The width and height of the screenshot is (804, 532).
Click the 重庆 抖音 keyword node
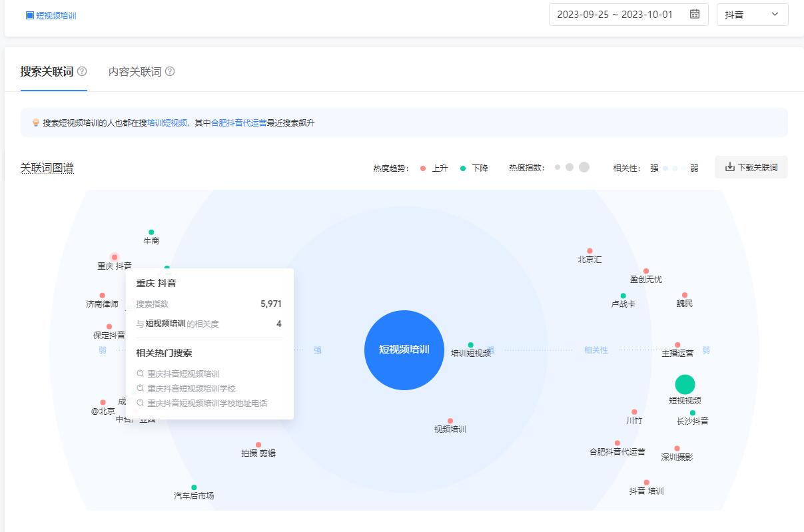(115, 257)
